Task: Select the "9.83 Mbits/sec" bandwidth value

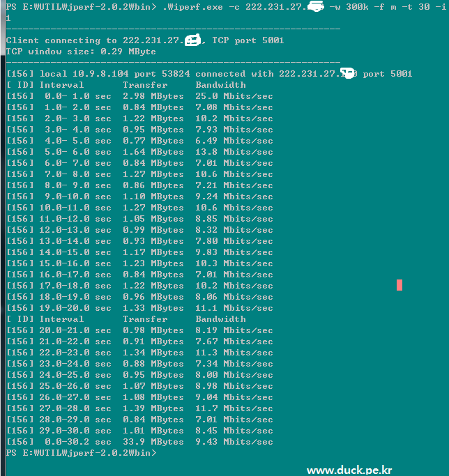Action: click(x=234, y=252)
